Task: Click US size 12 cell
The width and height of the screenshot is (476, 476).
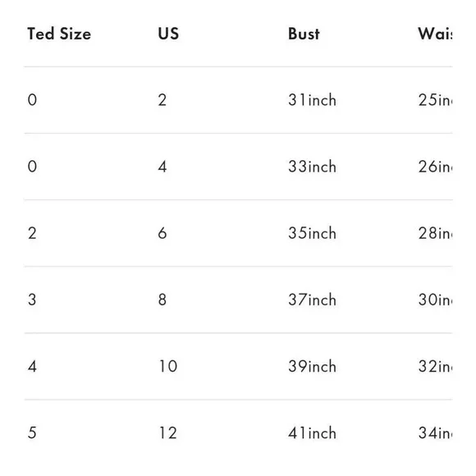Action: [168, 433]
